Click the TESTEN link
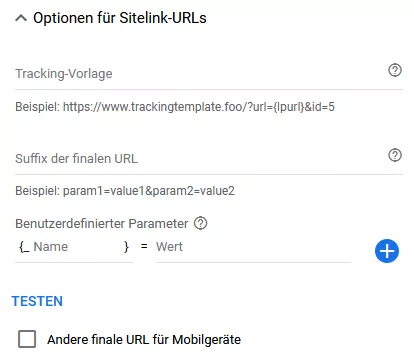414x363 pixels. tap(37, 301)
